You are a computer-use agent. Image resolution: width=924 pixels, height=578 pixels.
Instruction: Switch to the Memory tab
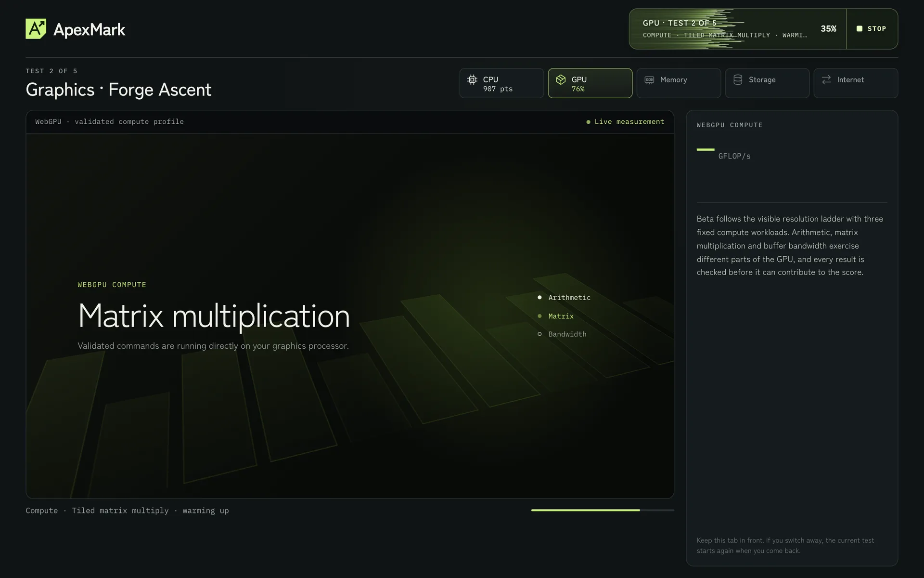(x=679, y=83)
